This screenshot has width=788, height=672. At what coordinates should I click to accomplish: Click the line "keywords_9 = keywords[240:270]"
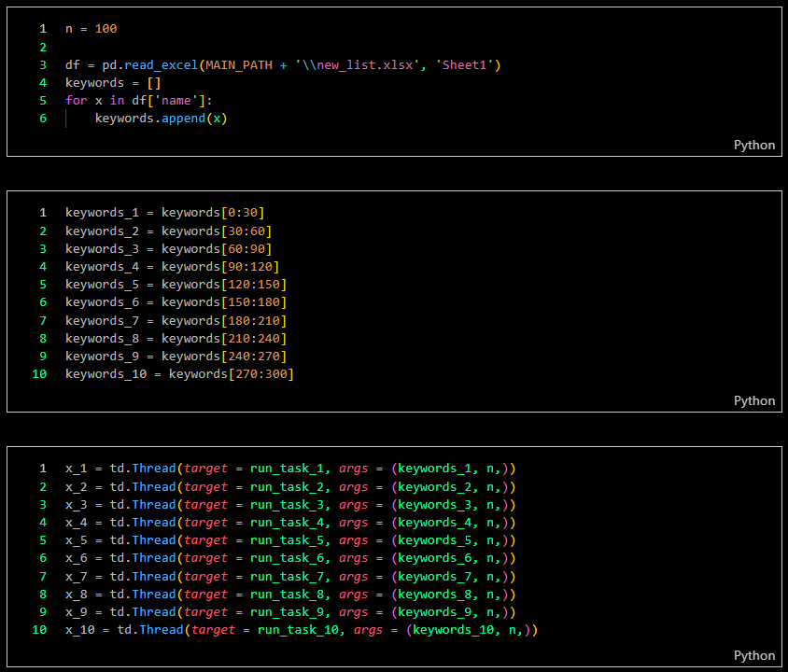(176, 357)
